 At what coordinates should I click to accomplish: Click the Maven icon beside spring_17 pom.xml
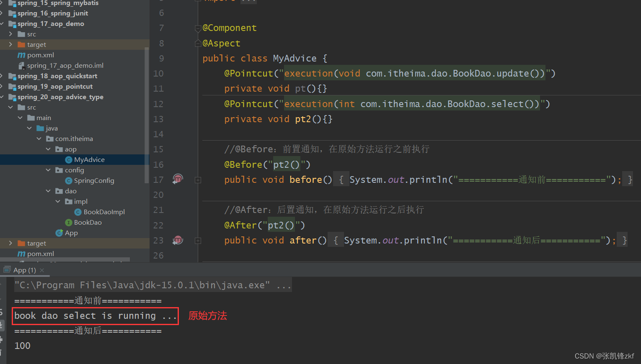[21, 55]
